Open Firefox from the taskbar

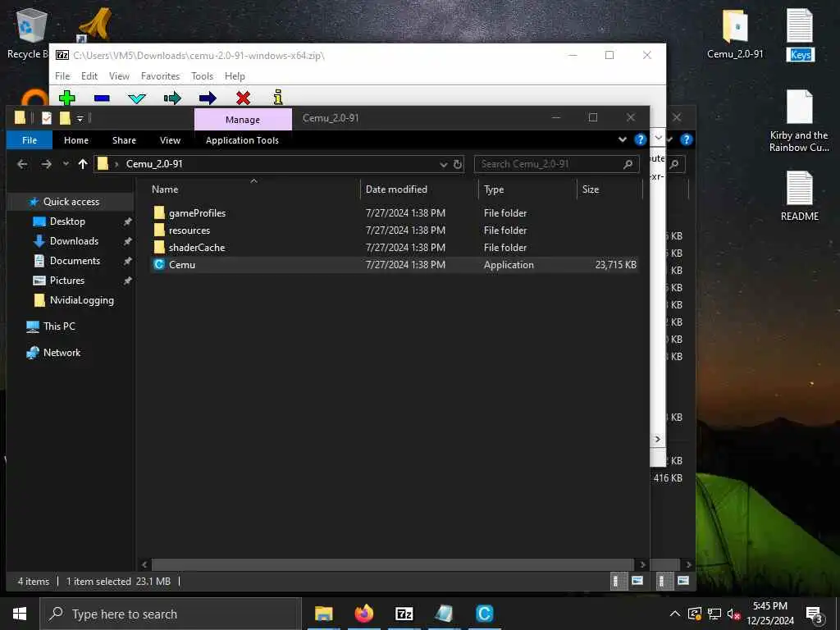coord(363,614)
